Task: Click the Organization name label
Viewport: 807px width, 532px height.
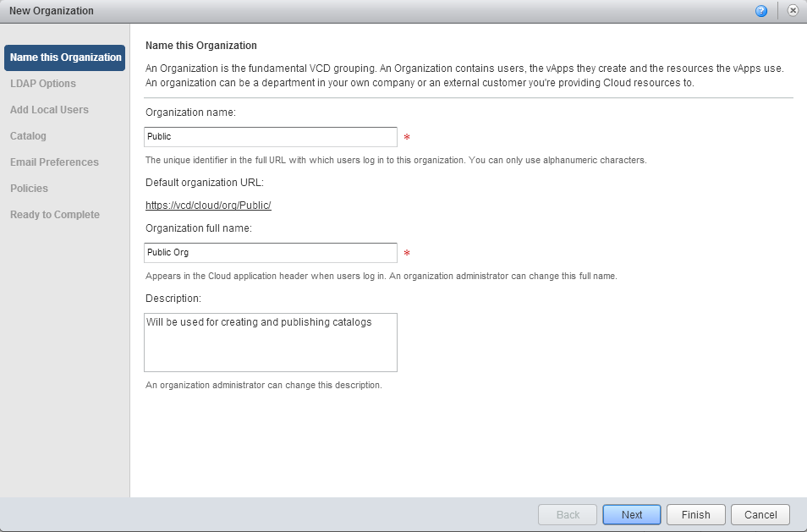Action: pyautogui.click(x=190, y=112)
